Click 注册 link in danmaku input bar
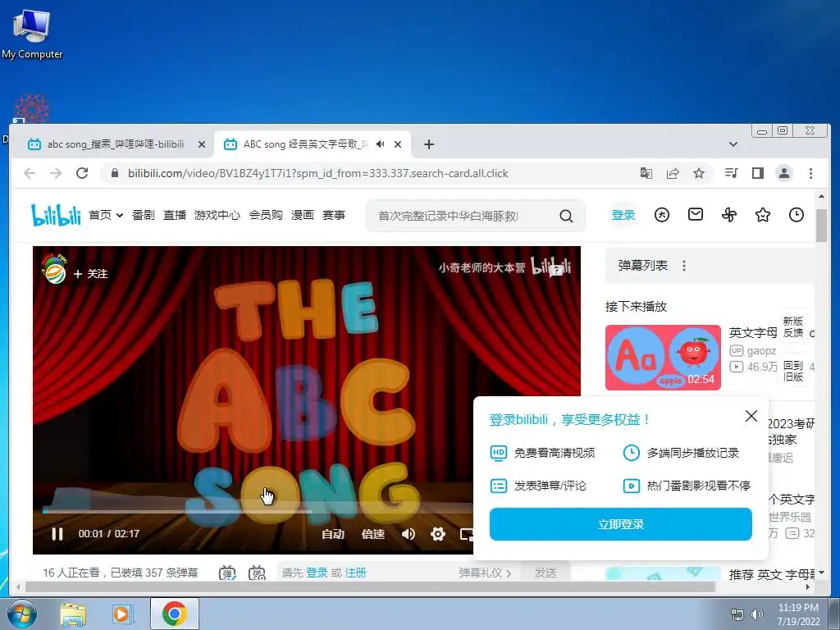Viewport: 840px width, 630px height. click(355, 573)
